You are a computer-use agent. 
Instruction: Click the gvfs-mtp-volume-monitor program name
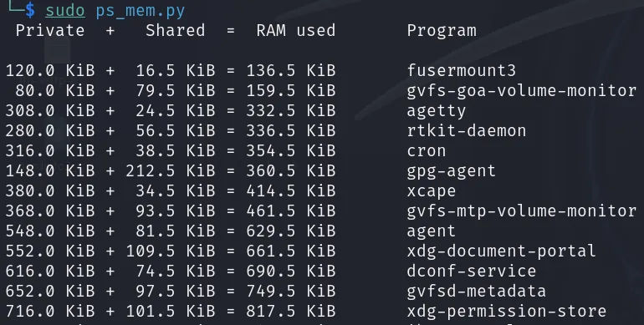tap(522, 211)
